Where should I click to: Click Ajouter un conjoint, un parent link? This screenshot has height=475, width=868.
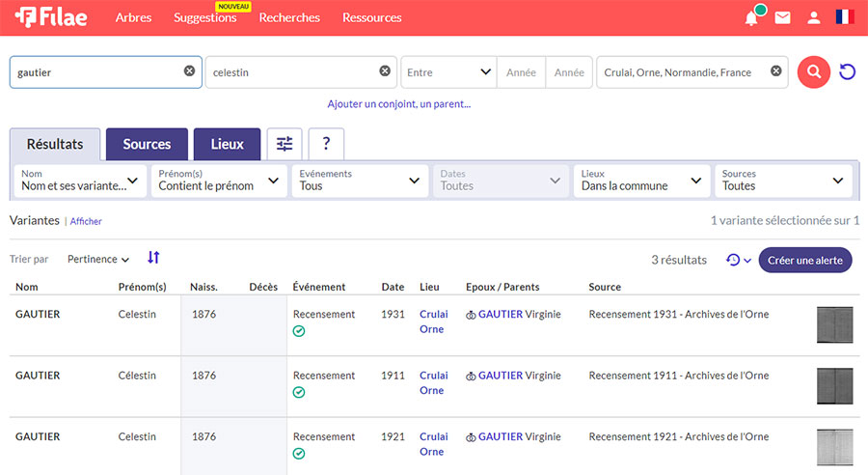point(398,103)
